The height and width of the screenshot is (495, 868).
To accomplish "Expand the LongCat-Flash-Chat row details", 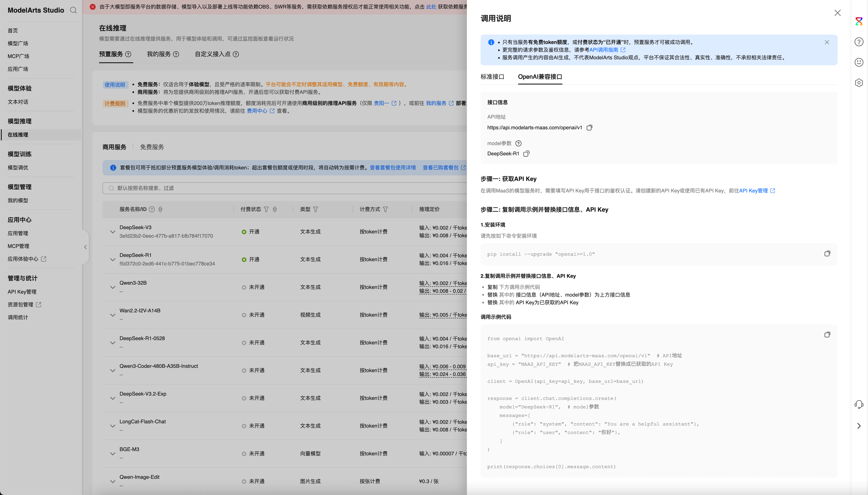I will [113, 426].
